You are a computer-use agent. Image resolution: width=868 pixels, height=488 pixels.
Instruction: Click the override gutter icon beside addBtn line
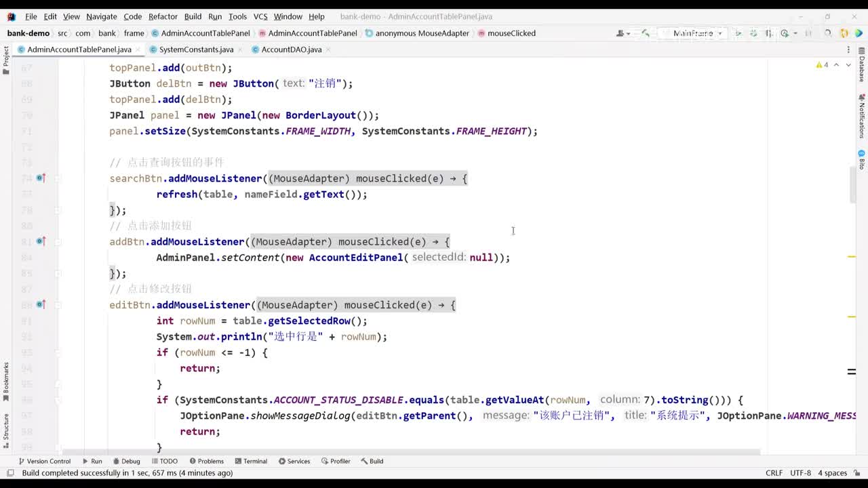[x=41, y=241]
